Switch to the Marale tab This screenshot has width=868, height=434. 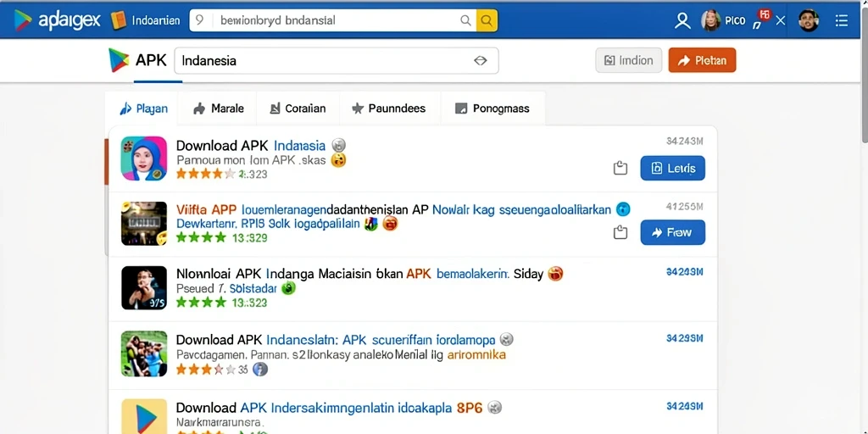pos(218,108)
